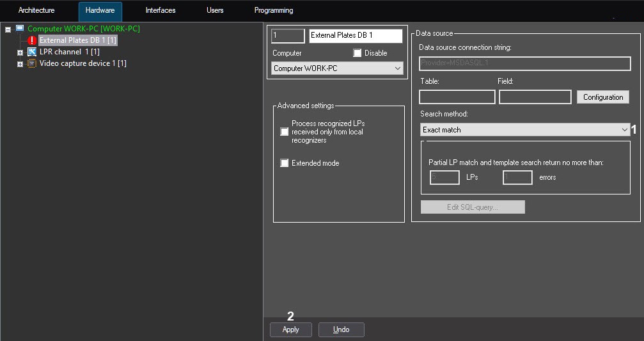The image size is (644, 341).
Task: Enable Process recognized LPs from local recognizers
Action: pyautogui.click(x=285, y=132)
